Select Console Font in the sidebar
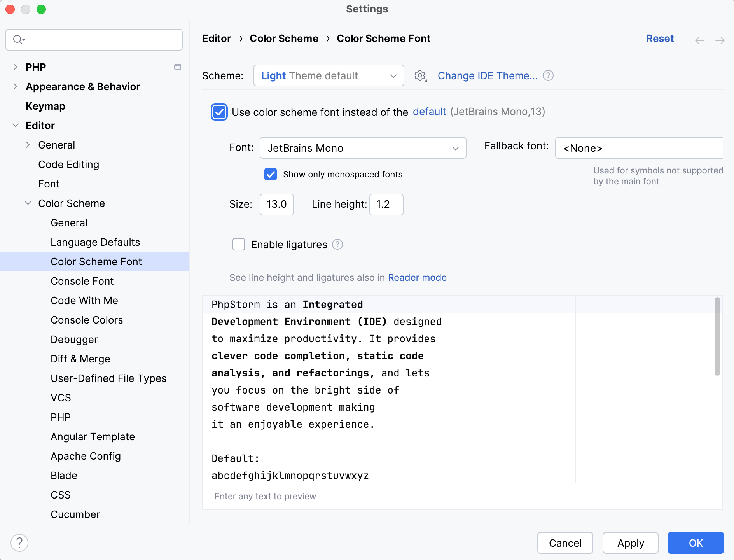The image size is (734, 560). click(x=82, y=281)
